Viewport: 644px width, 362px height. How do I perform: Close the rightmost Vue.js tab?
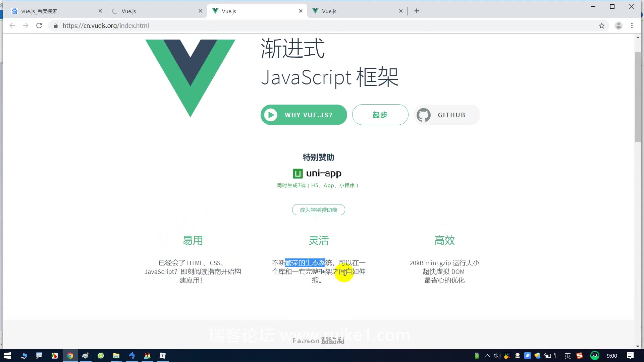(x=401, y=11)
